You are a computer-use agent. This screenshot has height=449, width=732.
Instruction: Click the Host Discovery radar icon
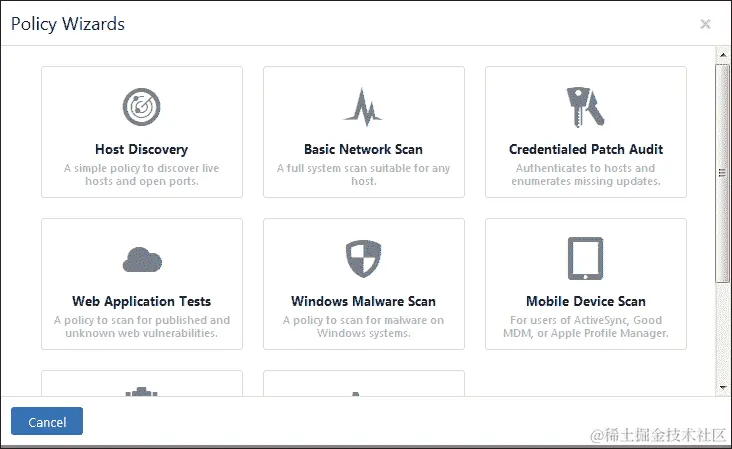(x=141, y=107)
